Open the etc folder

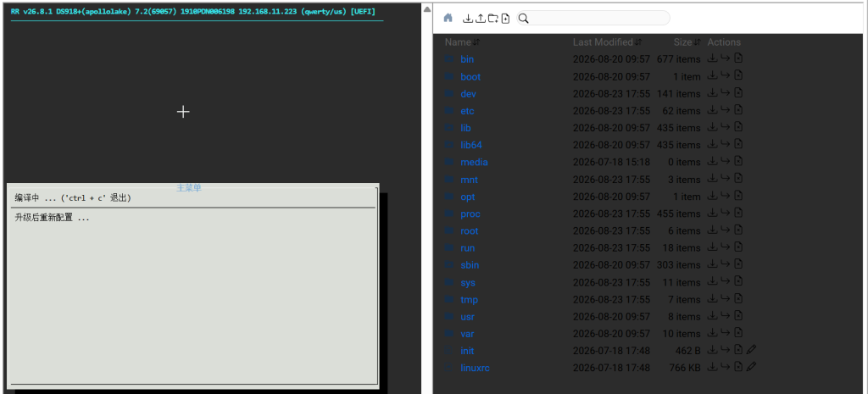[467, 111]
